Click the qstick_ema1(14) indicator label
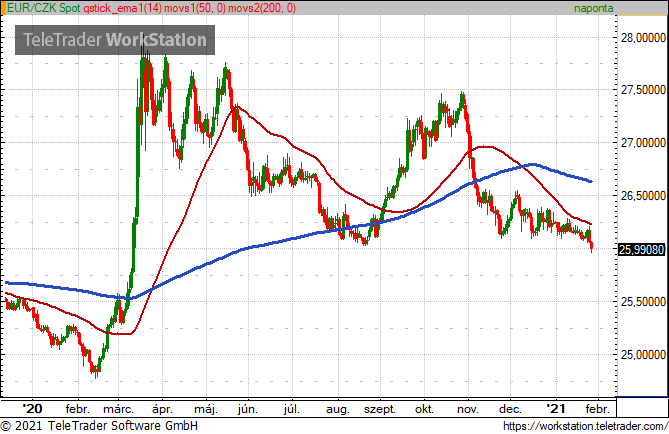Image resolution: width=669 pixels, height=434 pixels. click(123, 8)
